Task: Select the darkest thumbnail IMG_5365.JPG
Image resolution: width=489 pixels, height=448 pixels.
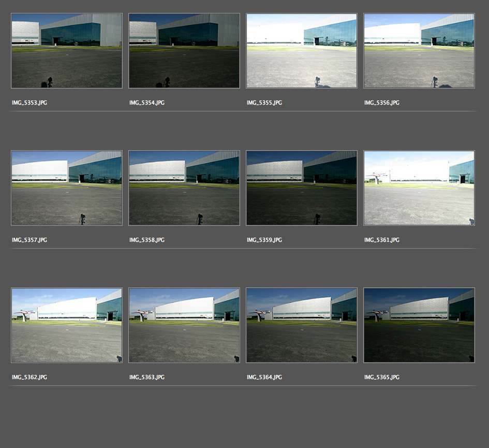Action: [419, 325]
